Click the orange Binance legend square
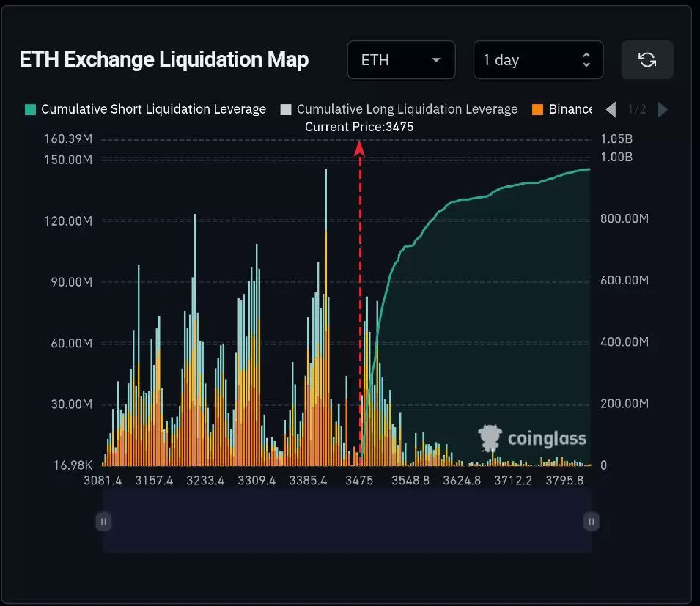This screenshot has height=606, width=700. (537, 109)
